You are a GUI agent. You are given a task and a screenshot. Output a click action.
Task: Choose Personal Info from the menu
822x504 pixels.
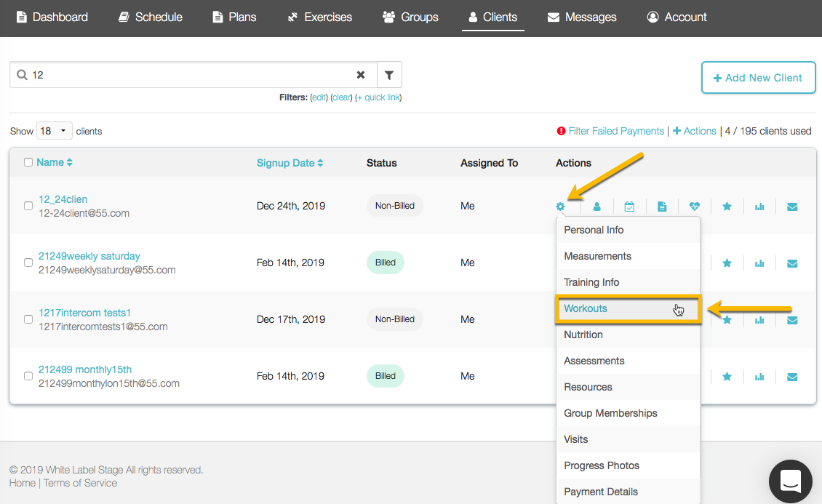click(628, 230)
